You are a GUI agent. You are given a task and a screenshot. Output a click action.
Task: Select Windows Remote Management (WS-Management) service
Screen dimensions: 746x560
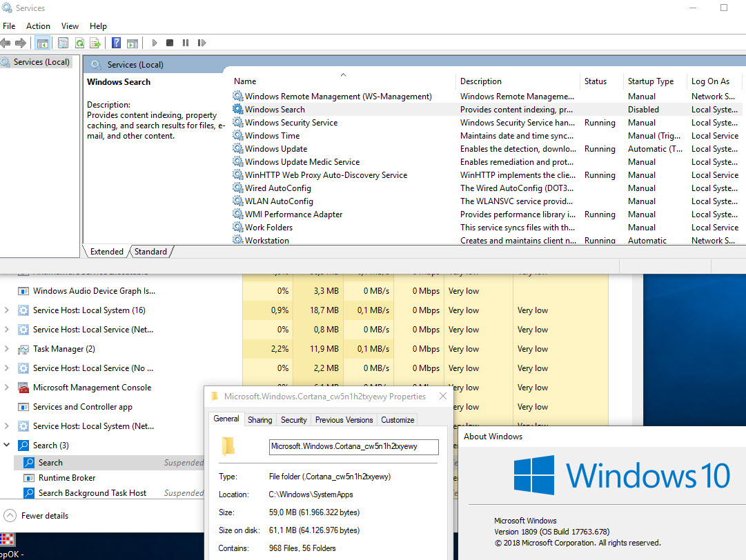coord(338,97)
